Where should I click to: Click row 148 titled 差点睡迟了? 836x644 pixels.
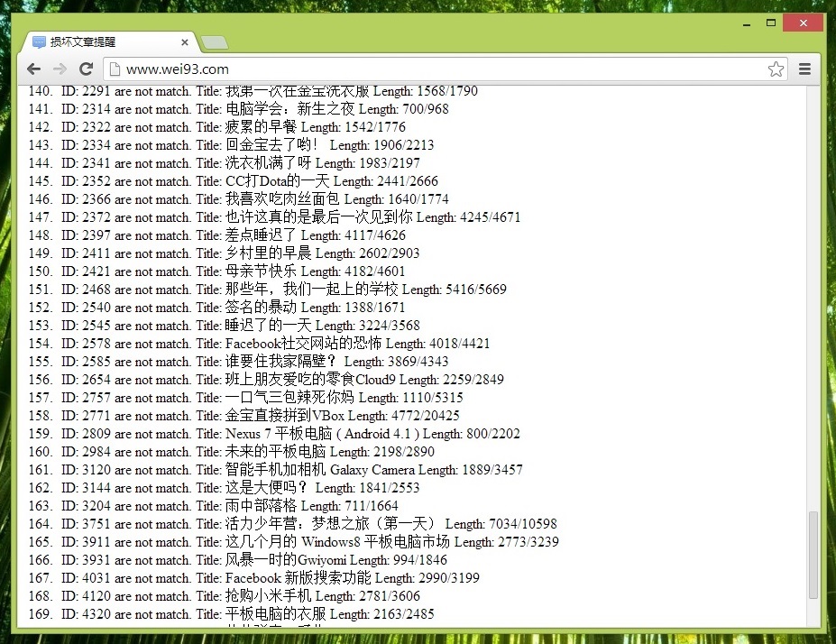point(217,235)
